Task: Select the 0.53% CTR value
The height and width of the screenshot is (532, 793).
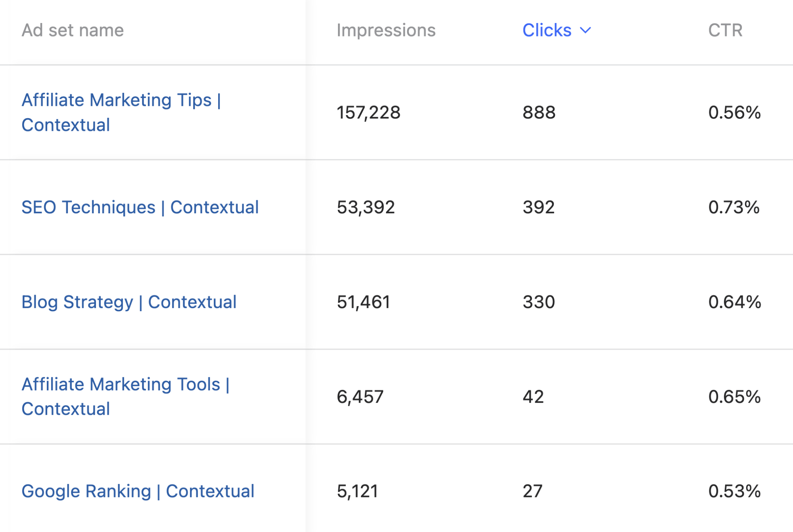Action: [734, 491]
